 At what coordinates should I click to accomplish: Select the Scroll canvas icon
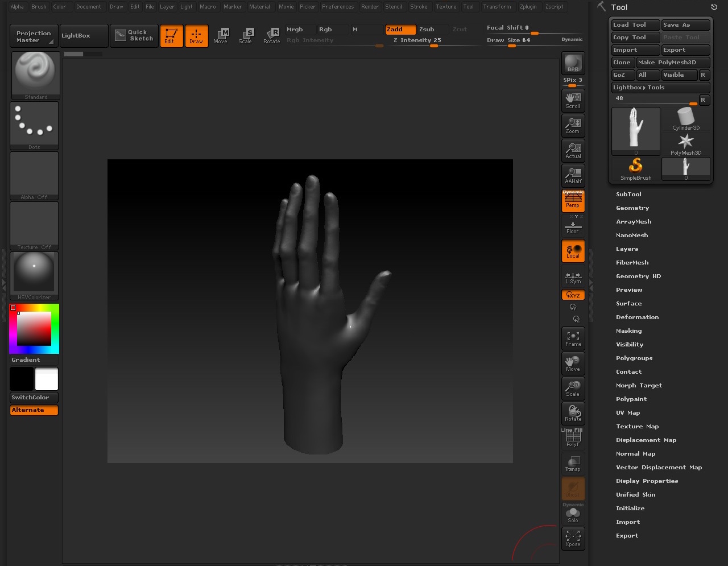[x=573, y=100]
